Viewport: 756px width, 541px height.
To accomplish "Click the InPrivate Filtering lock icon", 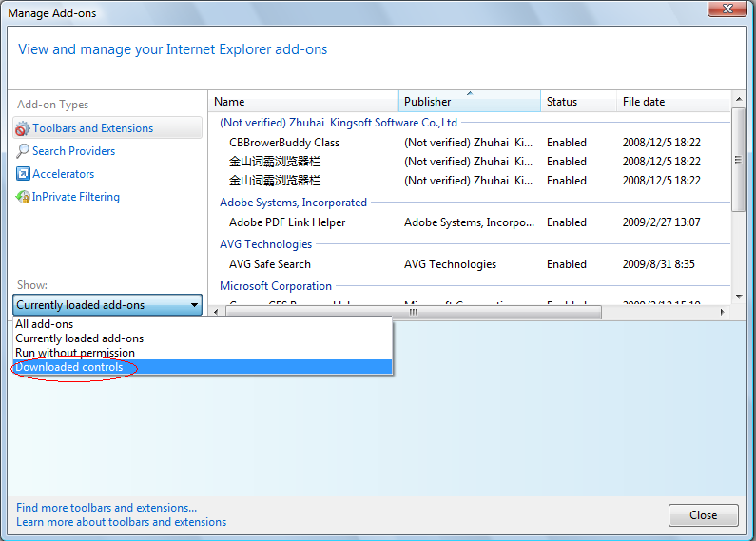I will click(23, 197).
